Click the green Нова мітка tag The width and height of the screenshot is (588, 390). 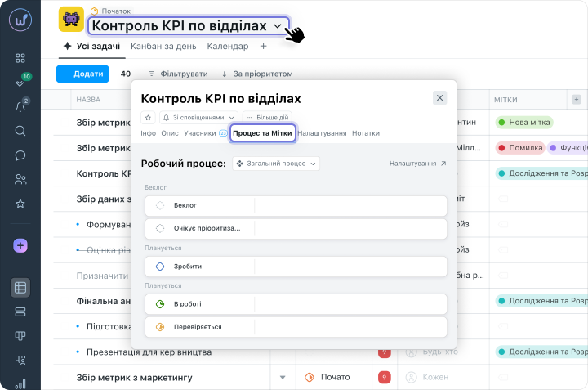point(523,122)
